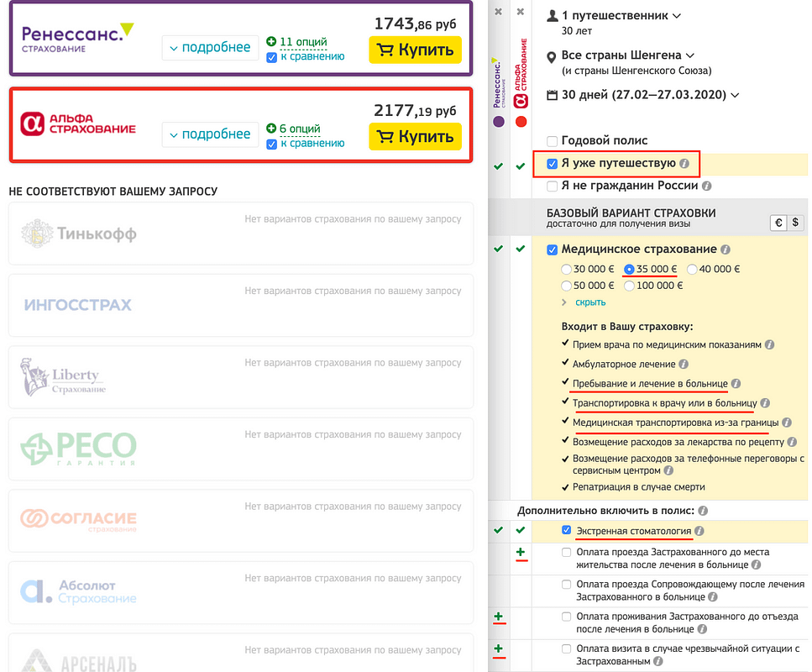Select 100 000 € coverage radio button
The image size is (812, 672).
[629, 286]
